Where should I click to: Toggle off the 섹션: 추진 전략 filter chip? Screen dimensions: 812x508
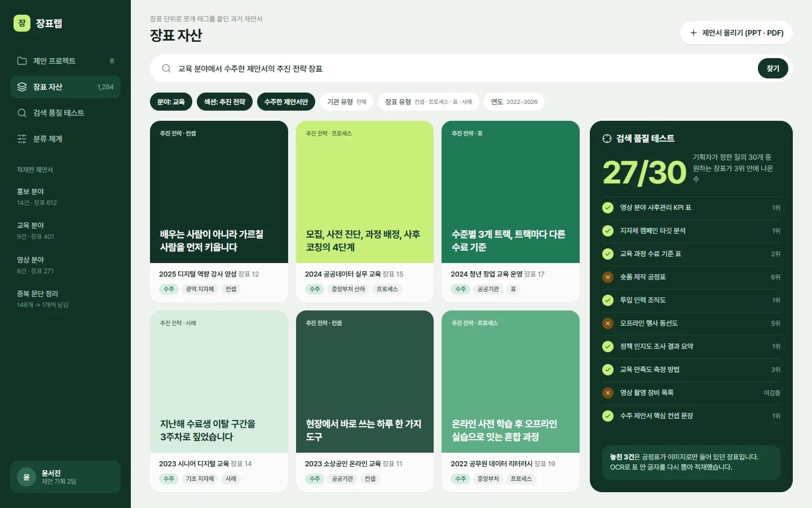(224, 102)
